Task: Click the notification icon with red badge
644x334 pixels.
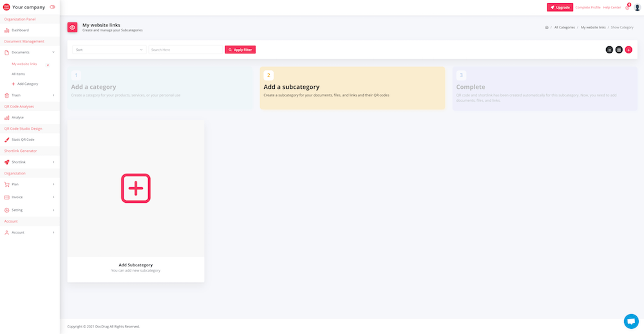Action: [x=627, y=7]
